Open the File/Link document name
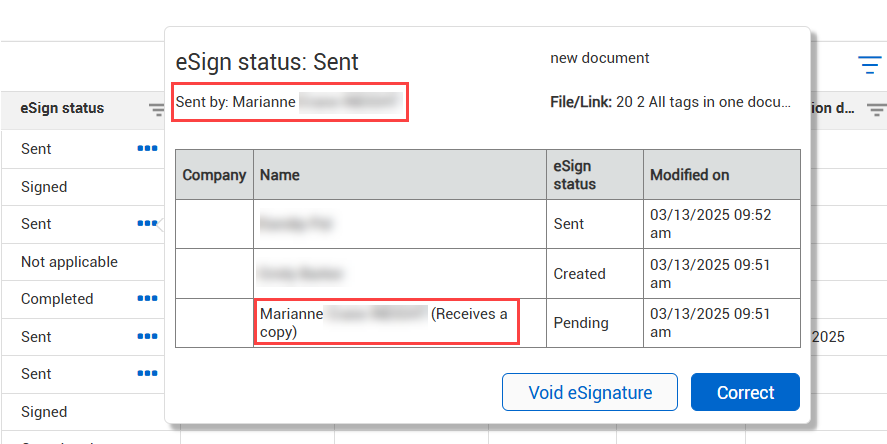Image resolution: width=887 pixels, height=444 pixels. pos(703,102)
